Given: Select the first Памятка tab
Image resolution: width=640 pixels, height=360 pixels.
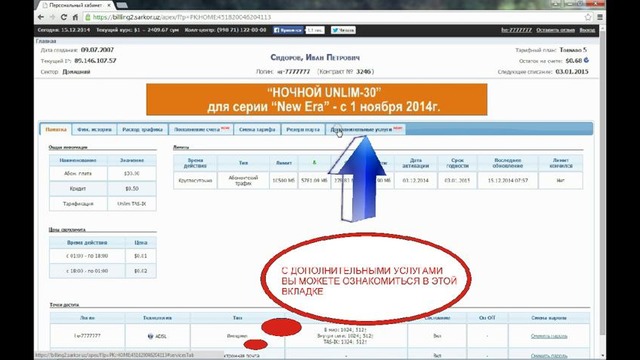Looking at the screenshot, I should [x=56, y=129].
